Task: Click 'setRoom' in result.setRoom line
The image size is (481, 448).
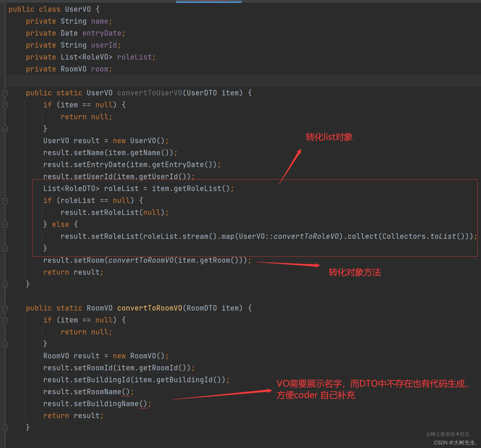Action: tap(89, 260)
